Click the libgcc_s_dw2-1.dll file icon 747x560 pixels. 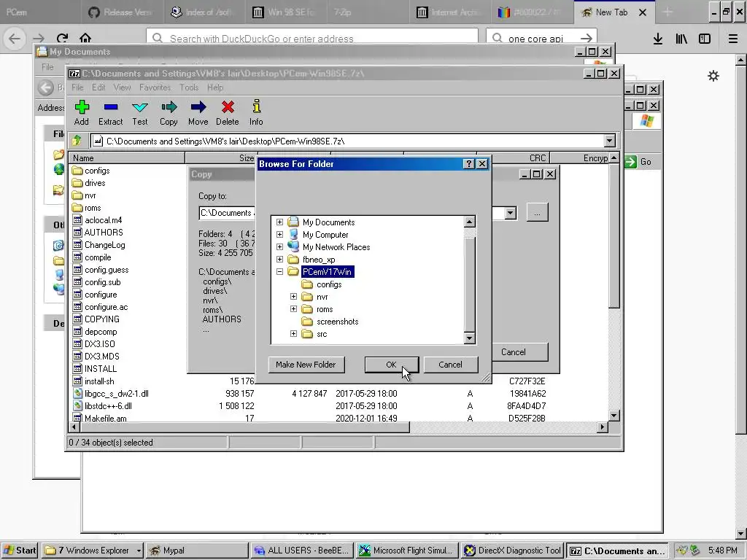(x=77, y=393)
